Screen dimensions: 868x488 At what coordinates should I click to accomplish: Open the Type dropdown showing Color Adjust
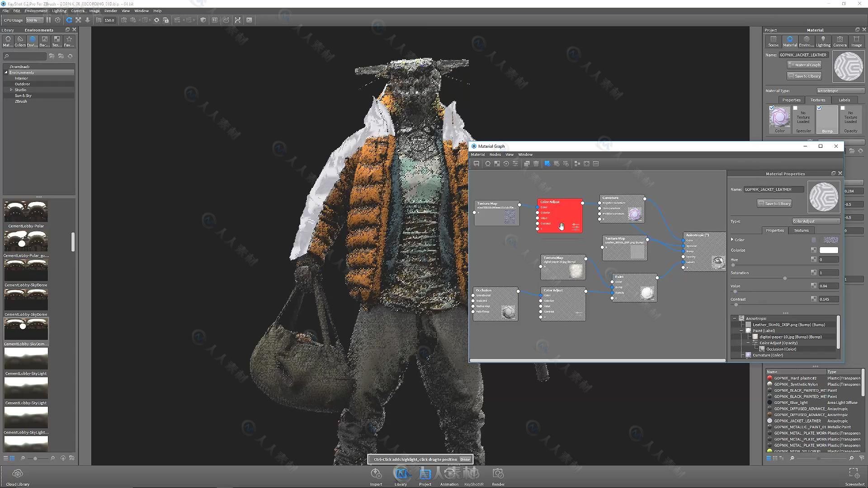(816, 221)
